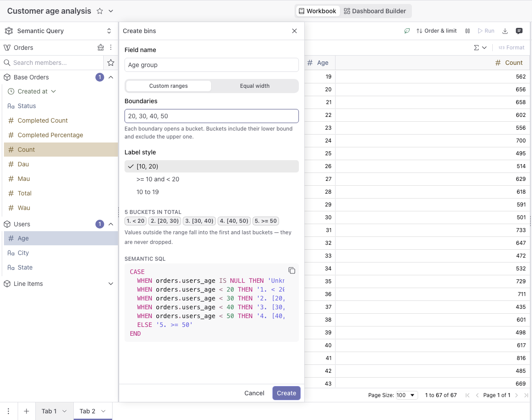Open the Created at granularity dropdown

(54, 91)
